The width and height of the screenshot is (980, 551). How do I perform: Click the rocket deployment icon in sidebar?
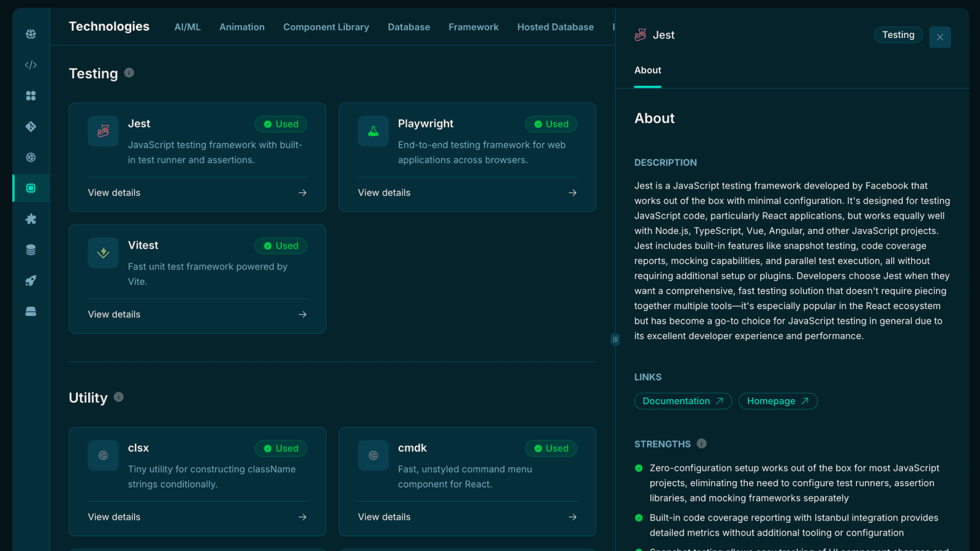click(x=31, y=280)
